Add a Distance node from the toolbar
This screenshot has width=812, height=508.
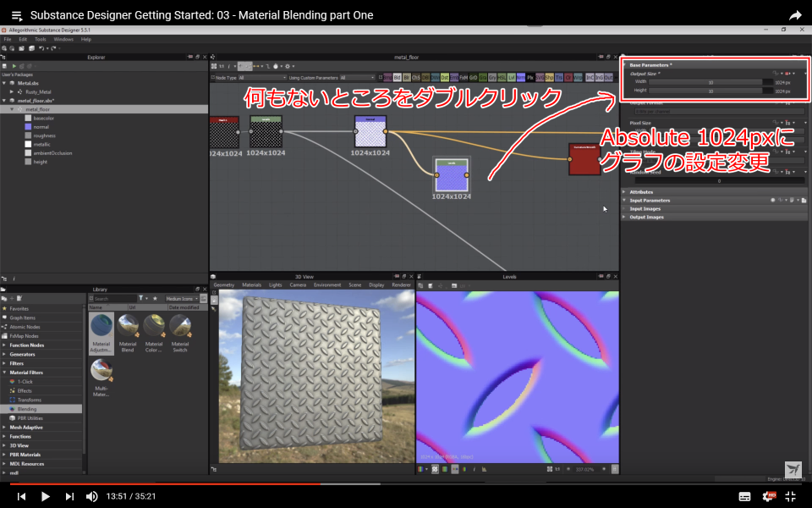tap(444, 78)
